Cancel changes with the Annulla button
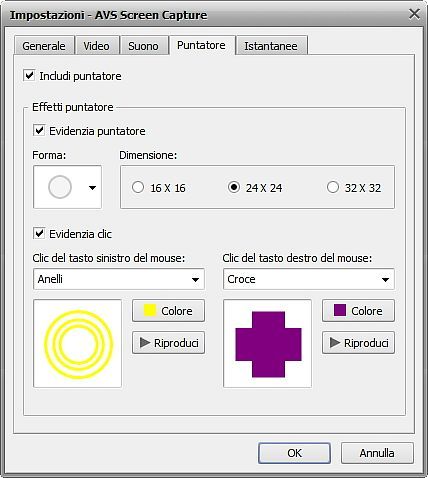 coord(377,453)
